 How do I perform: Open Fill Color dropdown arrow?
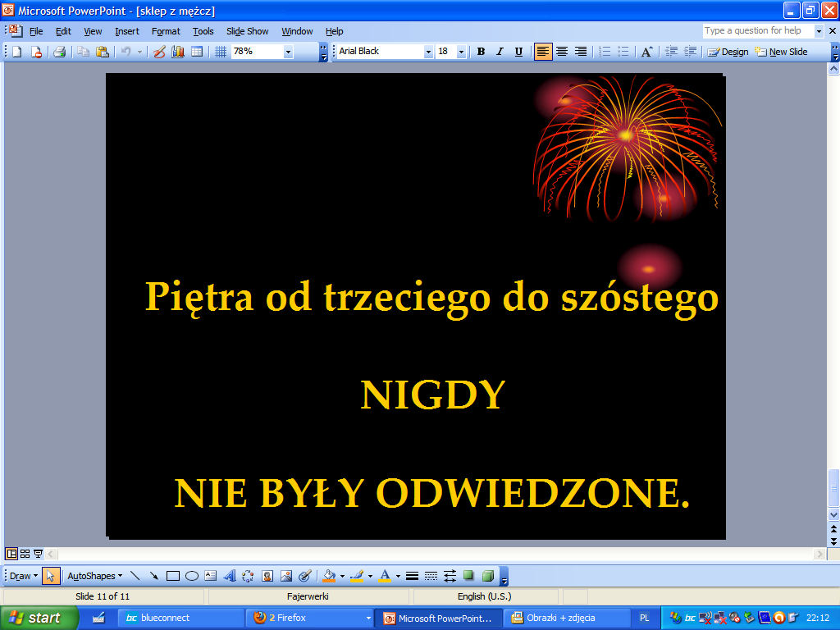click(x=342, y=576)
